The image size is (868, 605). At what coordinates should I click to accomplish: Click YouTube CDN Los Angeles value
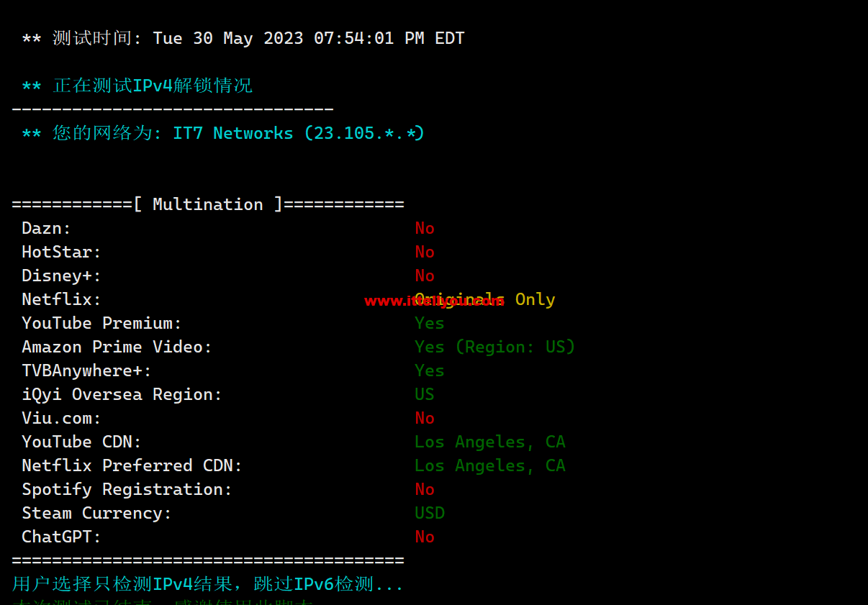click(x=490, y=442)
